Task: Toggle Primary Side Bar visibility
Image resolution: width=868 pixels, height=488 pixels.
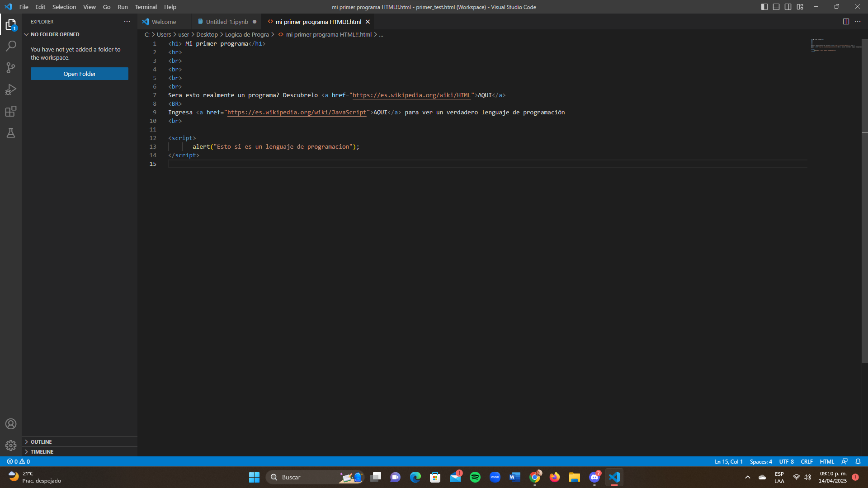Action: click(x=764, y=7)
